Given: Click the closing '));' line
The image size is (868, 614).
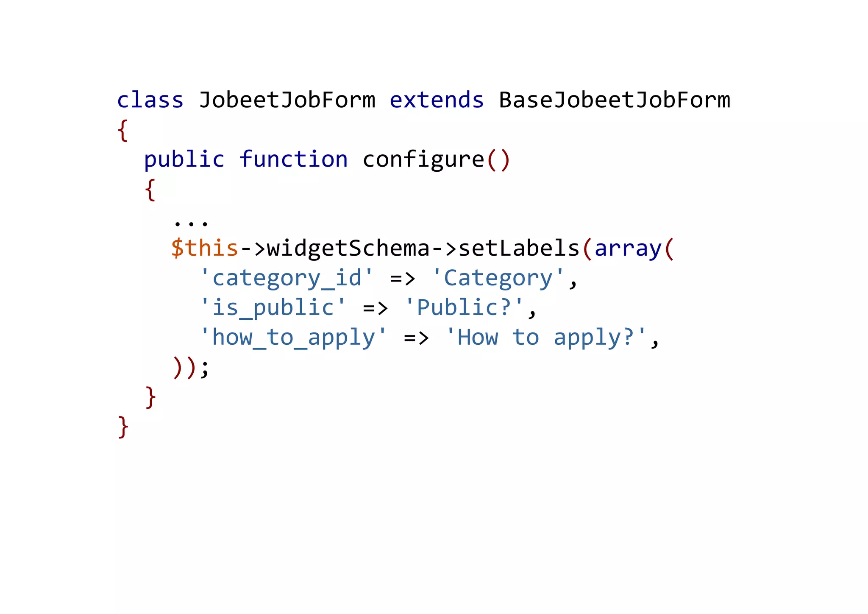Looking at the screenshot, I should point(191,368).
